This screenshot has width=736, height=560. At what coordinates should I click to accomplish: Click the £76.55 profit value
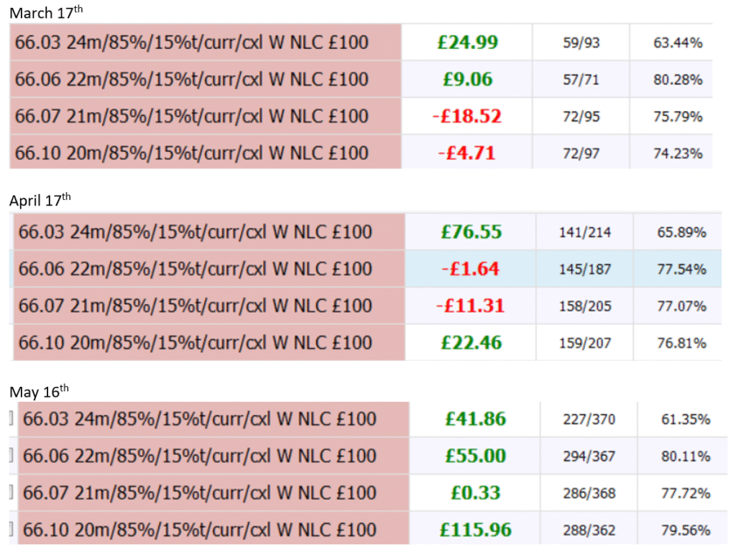(471, 232)
